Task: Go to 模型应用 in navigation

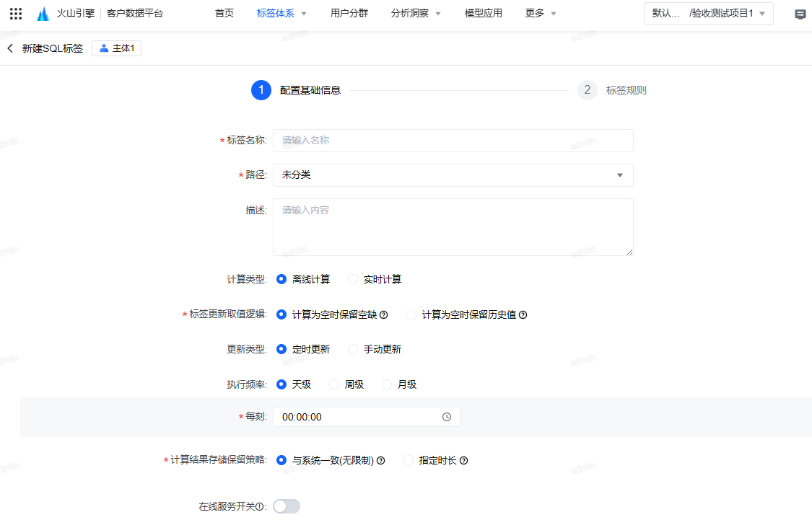Action: [483, 14]
